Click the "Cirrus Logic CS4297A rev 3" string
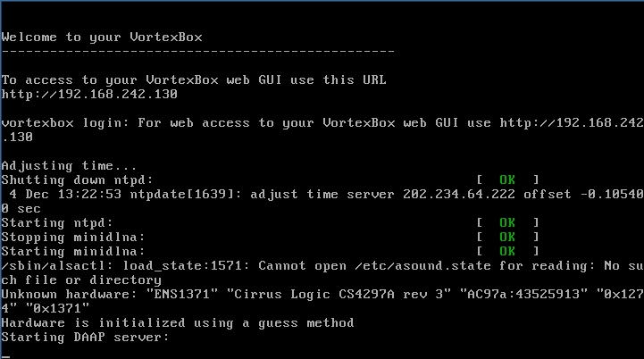Viewport: 644px width, 359px height. point(339,294)
